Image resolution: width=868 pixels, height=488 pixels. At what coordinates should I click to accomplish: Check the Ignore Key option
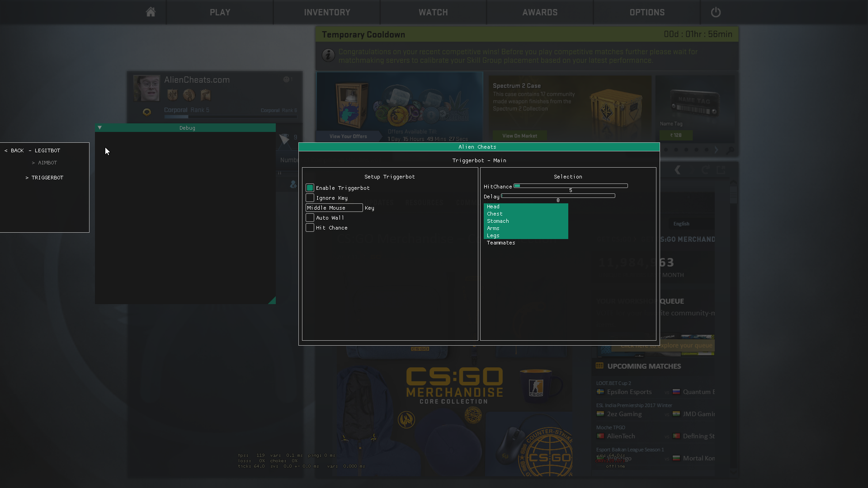[310, 198]
